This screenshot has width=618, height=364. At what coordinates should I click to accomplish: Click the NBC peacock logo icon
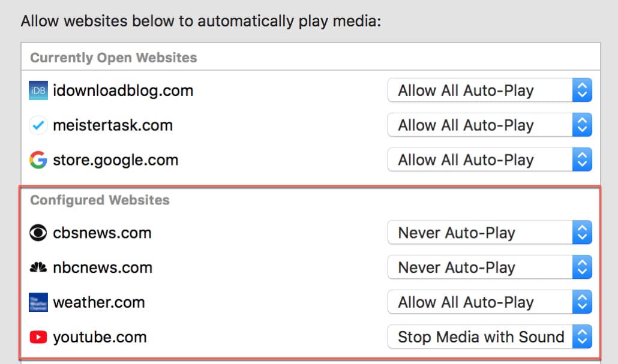tap(38, 268)
